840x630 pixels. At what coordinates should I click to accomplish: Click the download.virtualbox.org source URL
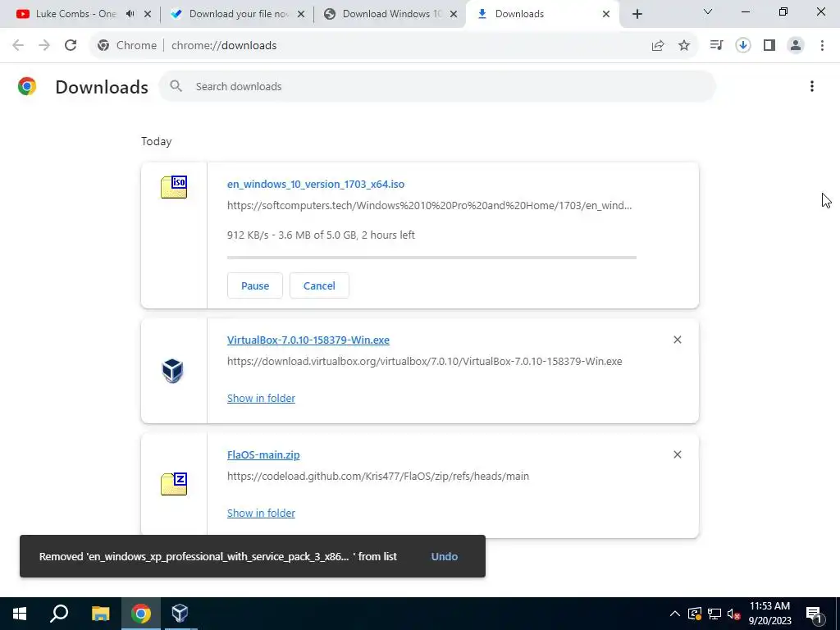(424, 361)
